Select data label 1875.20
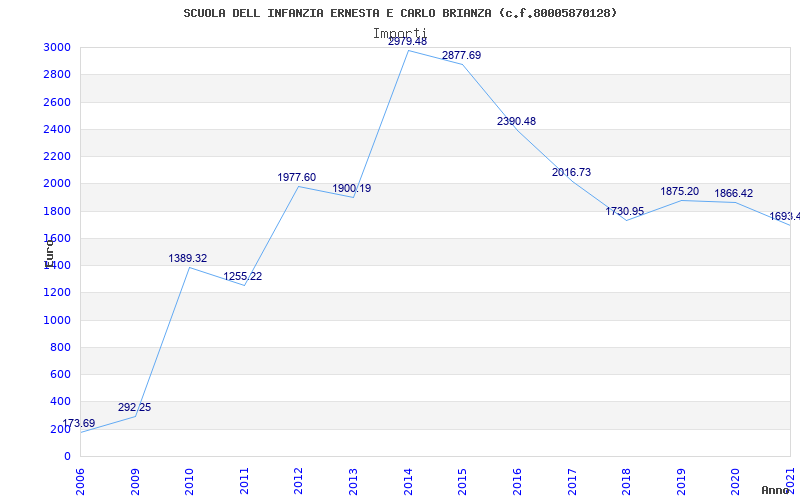This screenshot has width=800, height=500. pyautogui.click(x=680, y=192)
